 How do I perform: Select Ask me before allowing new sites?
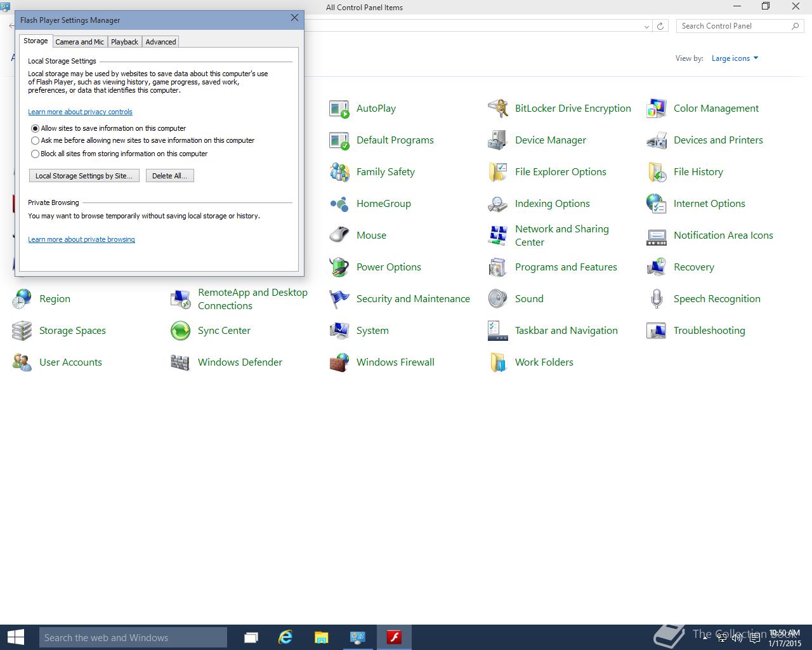click(x=36, y=141)
